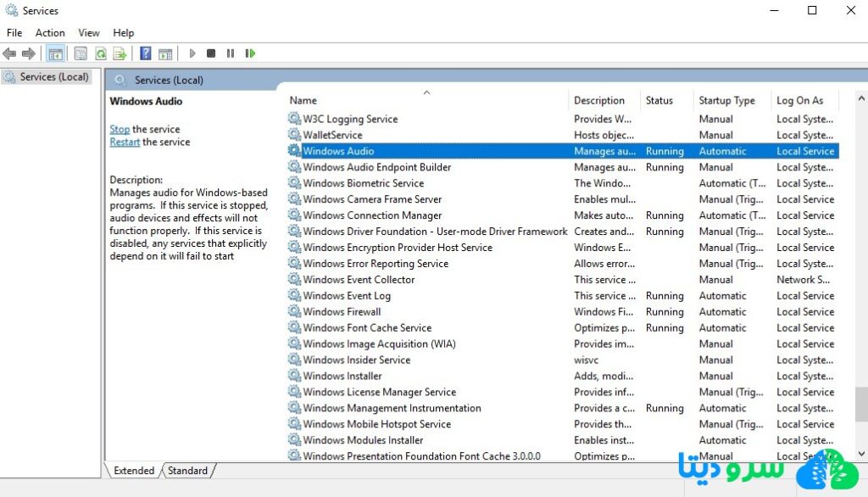Select Windows Management Instrumentation service
This screenshot has height=497, width=868.
pyautogui.click(x=392, y=408)
